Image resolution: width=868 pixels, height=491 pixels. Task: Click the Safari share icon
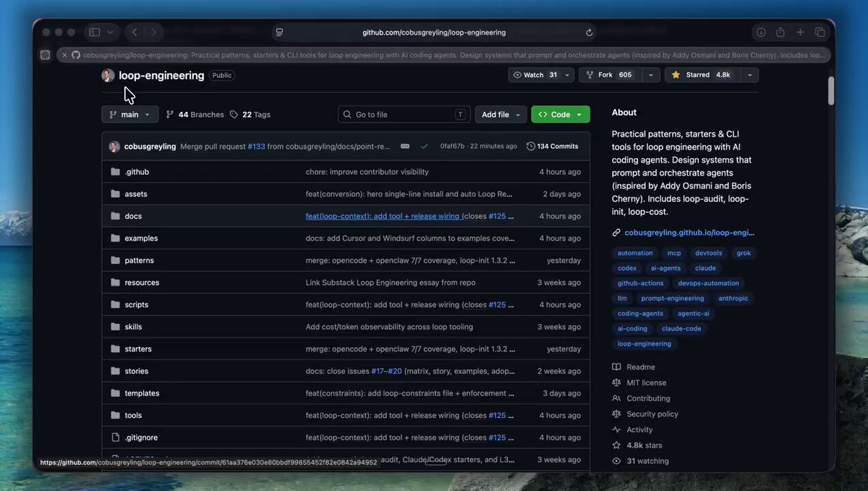[x=780, y=33]
